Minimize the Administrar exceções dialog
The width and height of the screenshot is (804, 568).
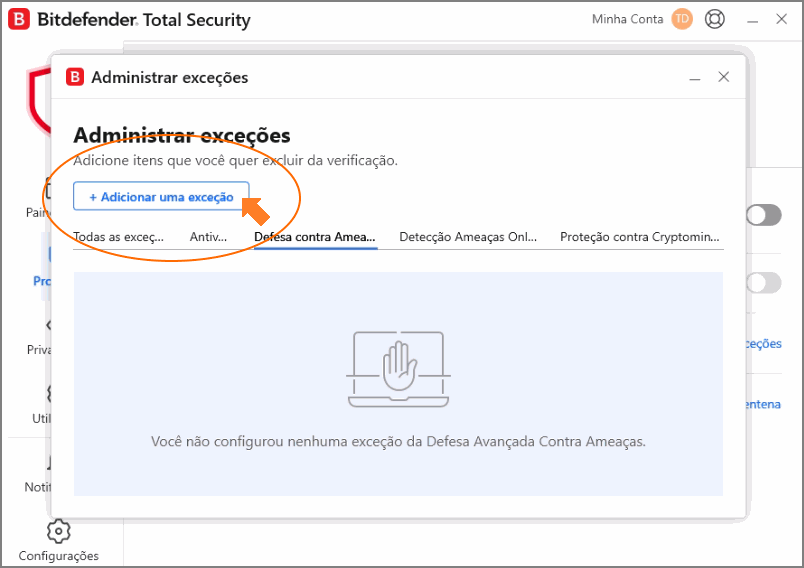[695, 78]
